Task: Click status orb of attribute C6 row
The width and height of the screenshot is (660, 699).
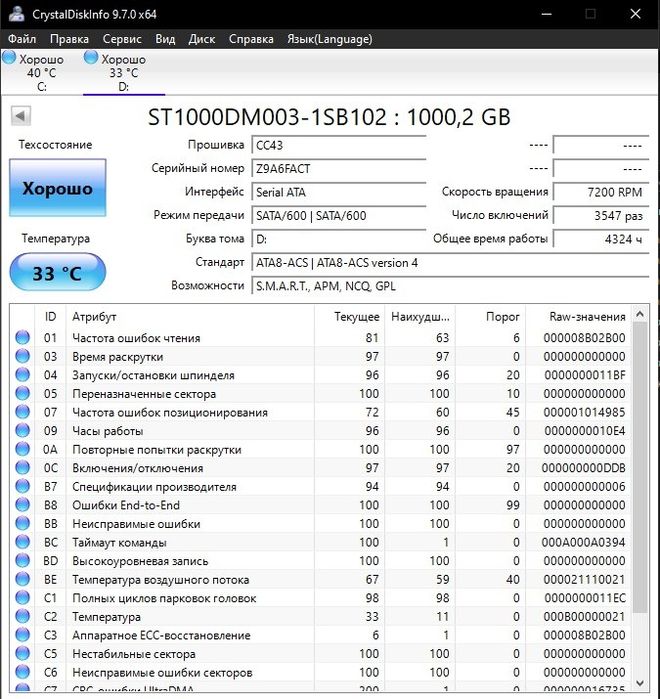Action: [23, 672]
